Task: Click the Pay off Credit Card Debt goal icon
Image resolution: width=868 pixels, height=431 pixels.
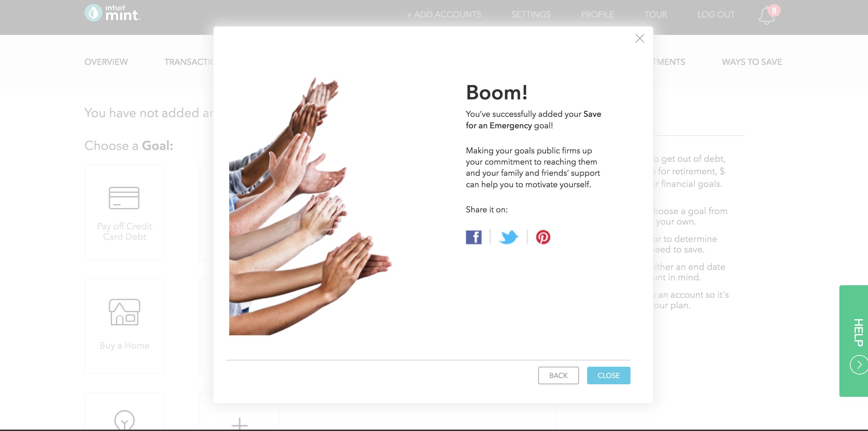Action: [x=124, y=197]
